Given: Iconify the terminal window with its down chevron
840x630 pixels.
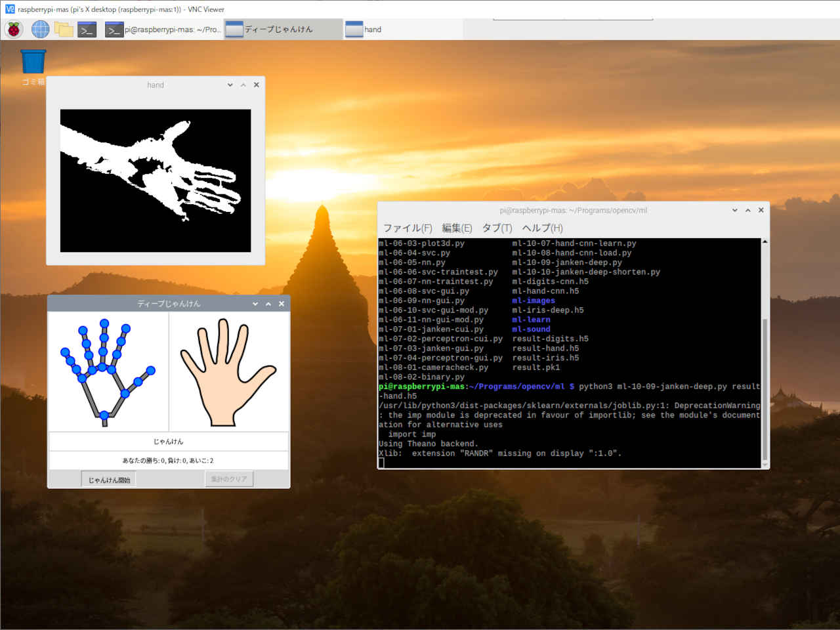Looking at the screenshot, I should click(x=735, y=210).
